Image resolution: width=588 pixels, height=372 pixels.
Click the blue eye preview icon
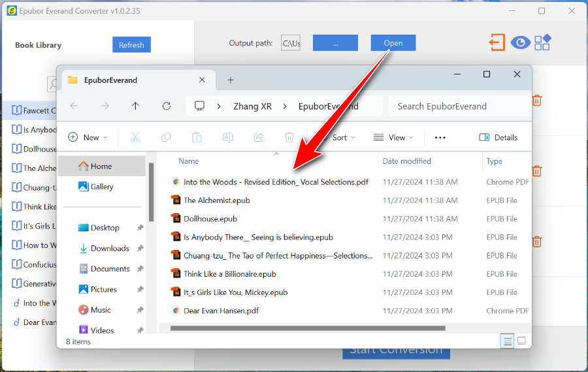(x=520, y=42)
